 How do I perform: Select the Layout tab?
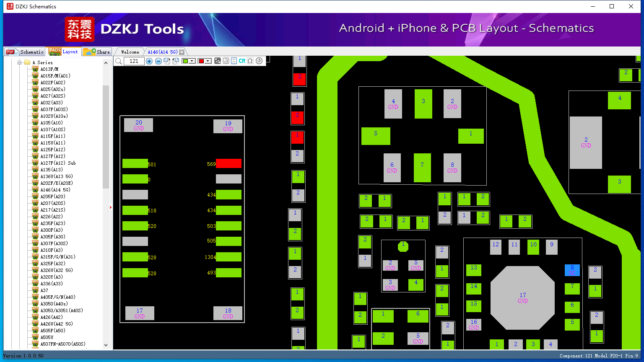64,52
